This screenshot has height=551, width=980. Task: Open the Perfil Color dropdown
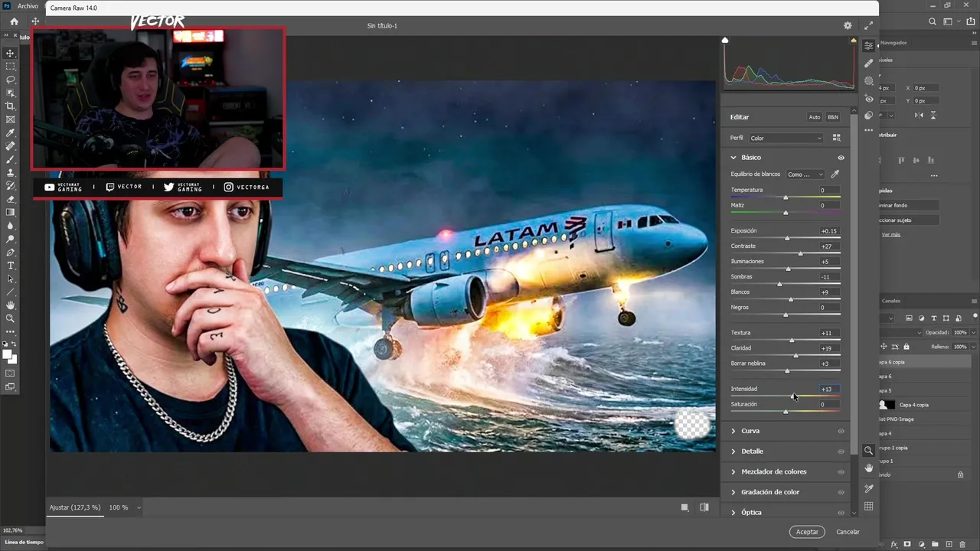point(786,138)
